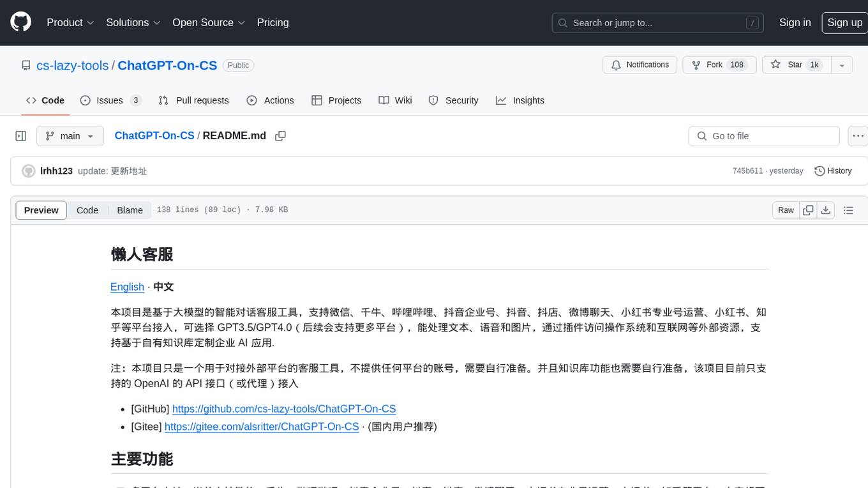The width and height of the screenshot is (868, 488).
Task: Open the README outline
Action: tap(848, 210)
